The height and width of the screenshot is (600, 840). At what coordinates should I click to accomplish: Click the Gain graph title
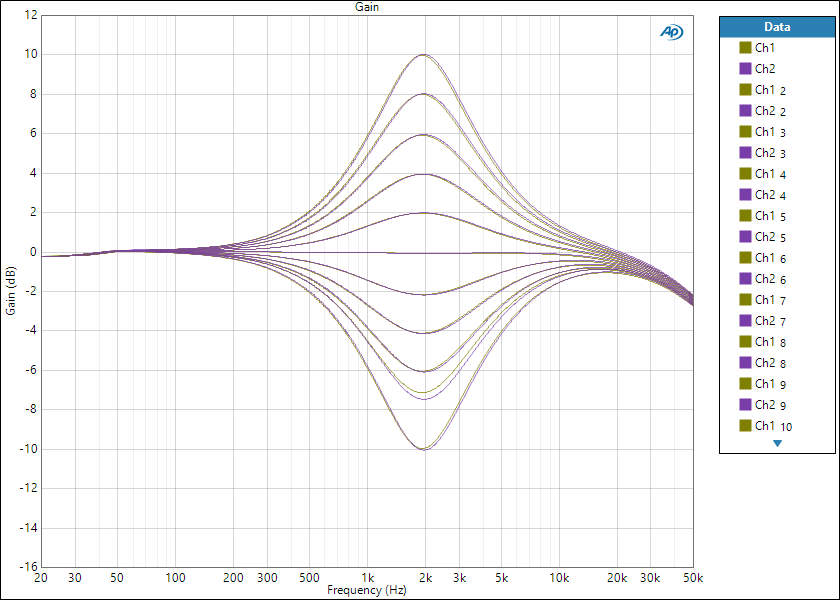point(367,7)
